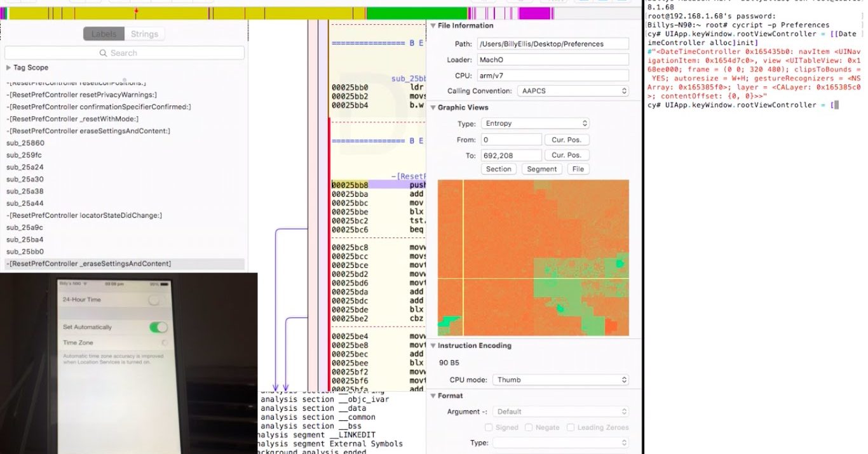868x454 pixels.
Task: Tick the Leading Zeroes checkbox
Action: click(x=571, y=428)
